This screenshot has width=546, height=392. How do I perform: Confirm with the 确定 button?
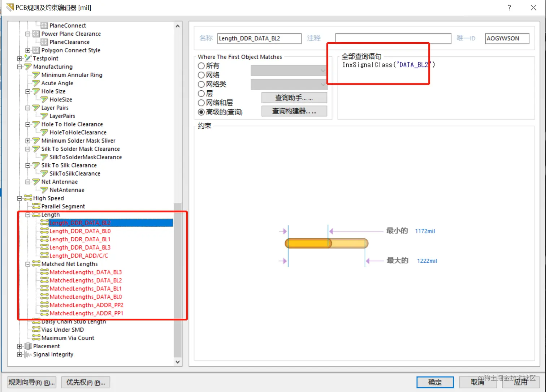pyautogui.click(x=435, y=382)
